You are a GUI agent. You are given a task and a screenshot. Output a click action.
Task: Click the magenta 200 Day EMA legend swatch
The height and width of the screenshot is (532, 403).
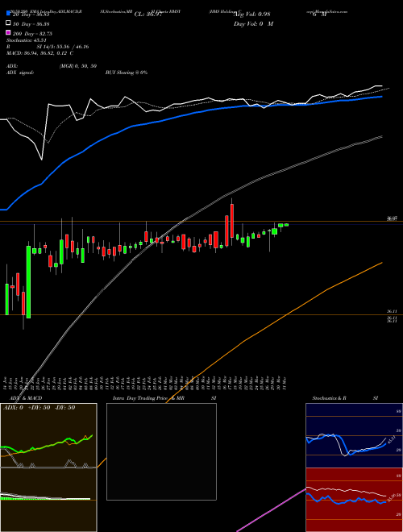tap(8, 32)
